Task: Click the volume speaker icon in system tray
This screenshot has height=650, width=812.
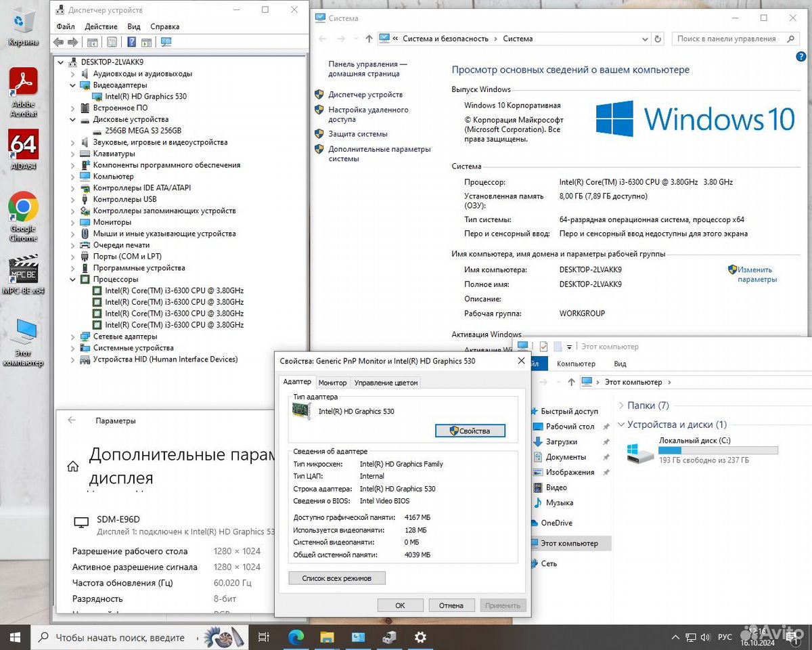Action: point(706,637)
